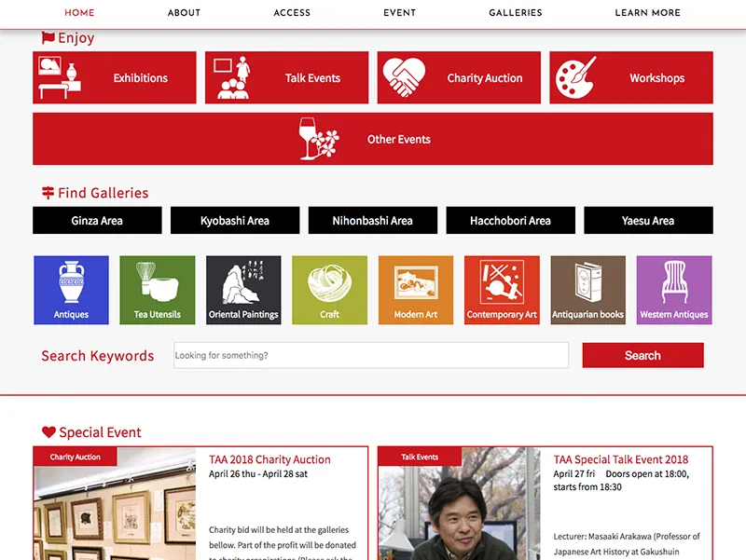Filter galleries by Ginza Area
The image size is (746, 560).
point(97,220)
